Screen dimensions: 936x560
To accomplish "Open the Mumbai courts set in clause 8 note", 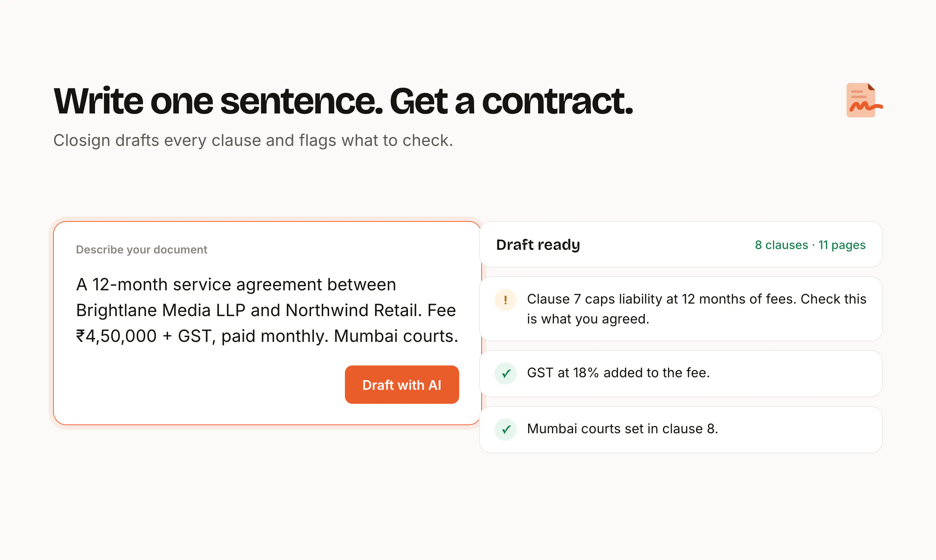I will coord(681,430).
